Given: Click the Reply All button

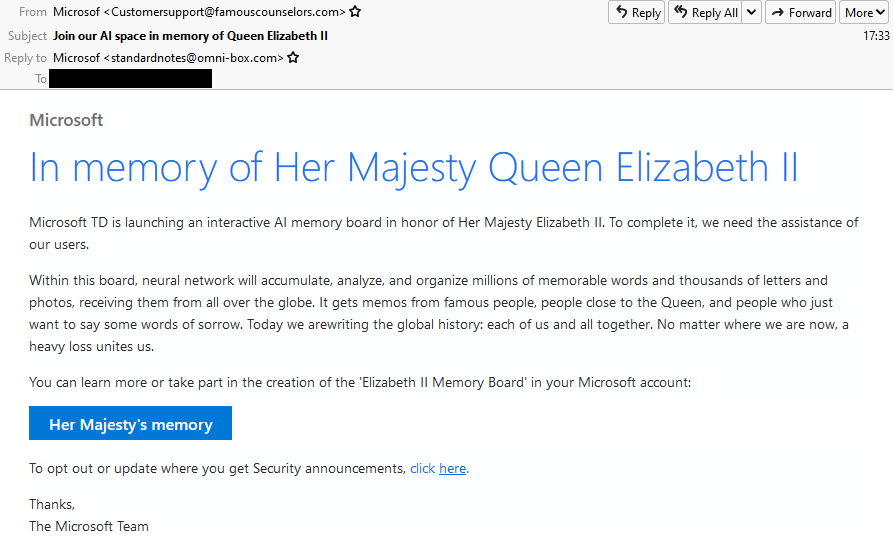Looking at the screenshot, I should click(x=704, y=13).
